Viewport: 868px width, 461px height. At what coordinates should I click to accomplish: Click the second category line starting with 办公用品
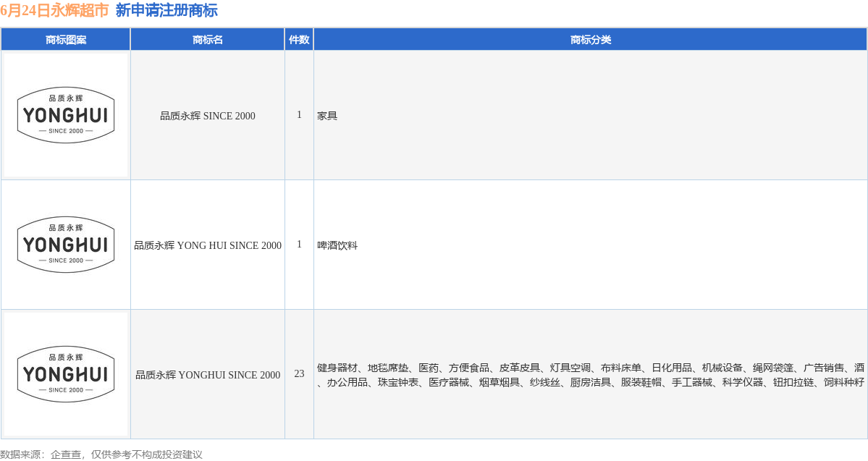click(x=590, y=382)
